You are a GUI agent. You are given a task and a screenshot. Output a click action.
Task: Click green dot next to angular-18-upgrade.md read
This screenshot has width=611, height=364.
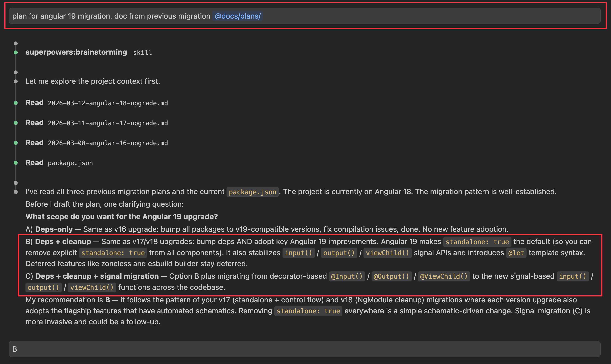(16, 103)
